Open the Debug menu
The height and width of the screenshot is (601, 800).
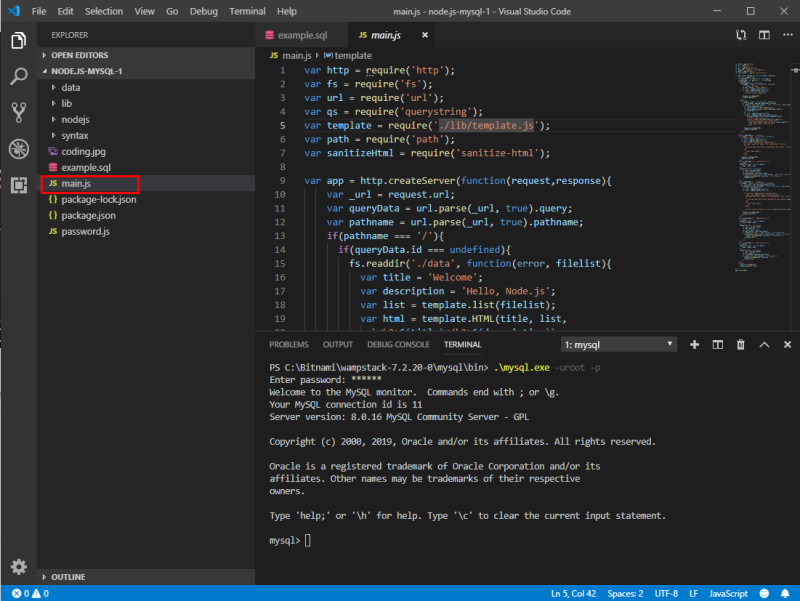tap(204, 11)
